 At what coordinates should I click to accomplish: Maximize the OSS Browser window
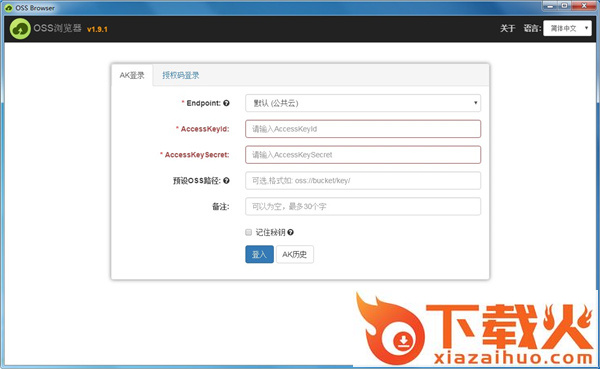[565, 6]
